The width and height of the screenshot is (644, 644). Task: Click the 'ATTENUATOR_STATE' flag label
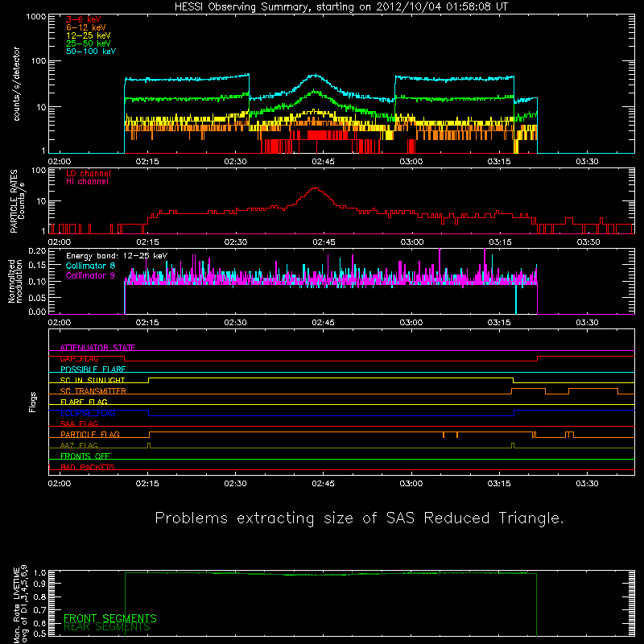[x=97, y=348]
